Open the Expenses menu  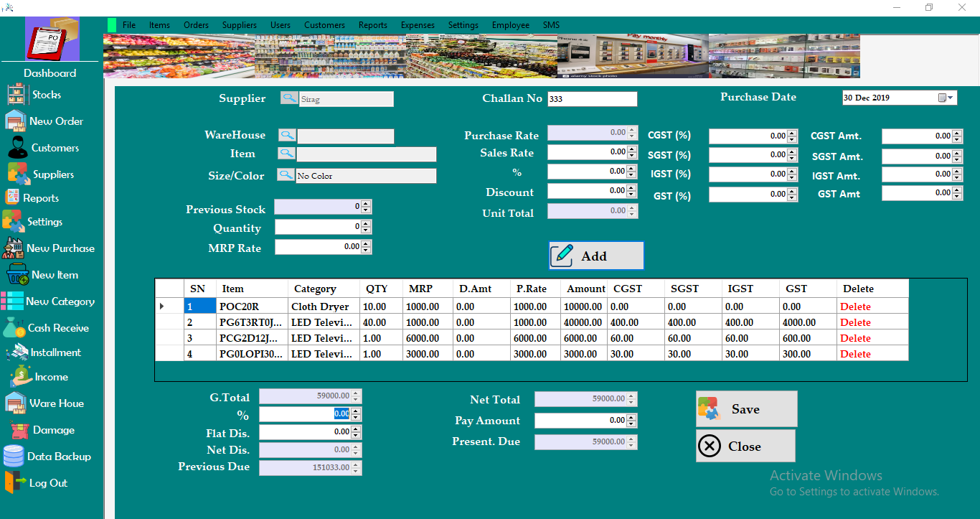[418, 24]
